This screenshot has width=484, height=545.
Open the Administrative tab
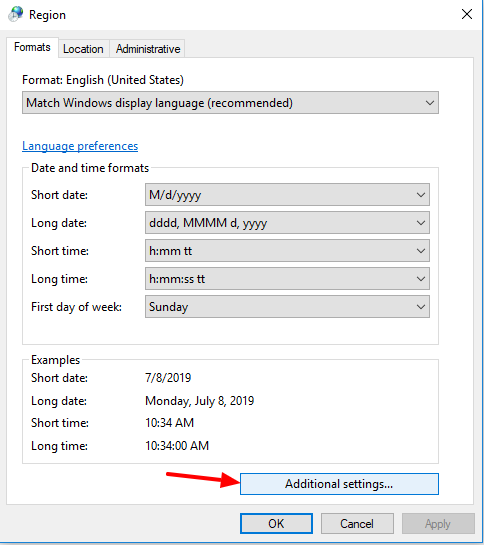pyautogui.click(x=148, y=49)
